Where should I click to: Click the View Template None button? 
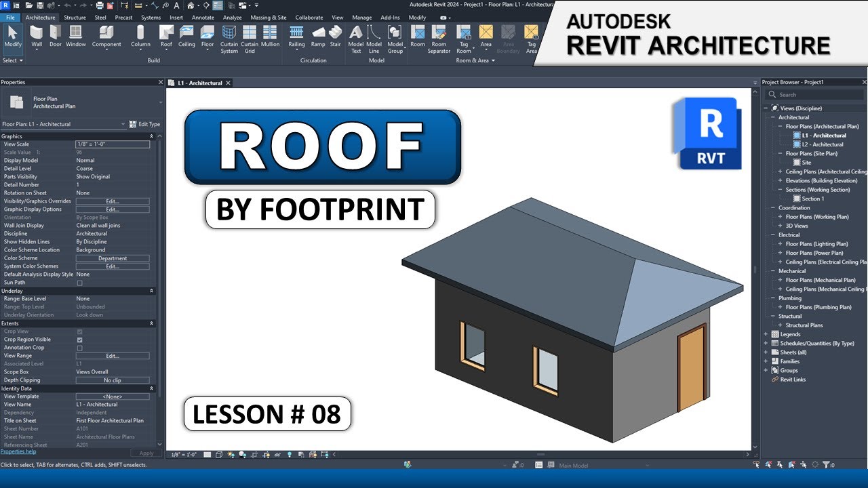[x=113, y=396]
